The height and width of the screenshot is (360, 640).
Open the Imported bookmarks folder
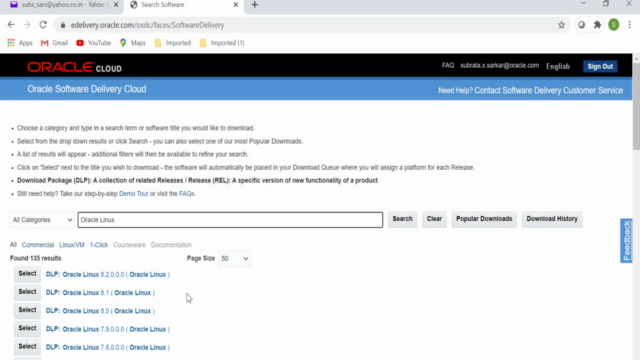point(173,43)
